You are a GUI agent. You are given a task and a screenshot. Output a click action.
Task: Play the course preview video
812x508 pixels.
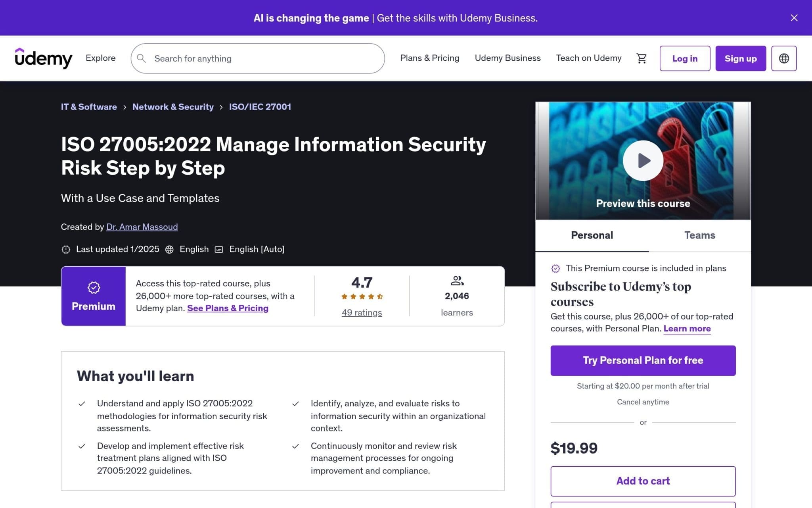[x=643, y=160]
